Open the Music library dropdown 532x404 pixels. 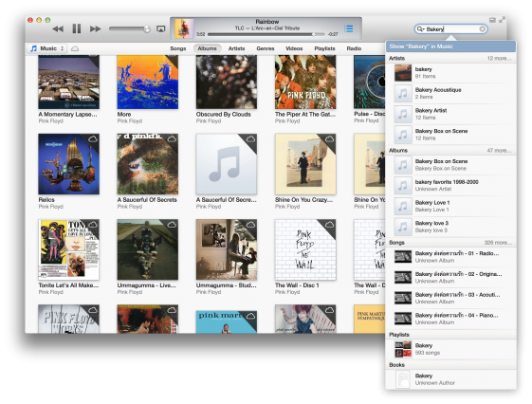pos(47,48)
